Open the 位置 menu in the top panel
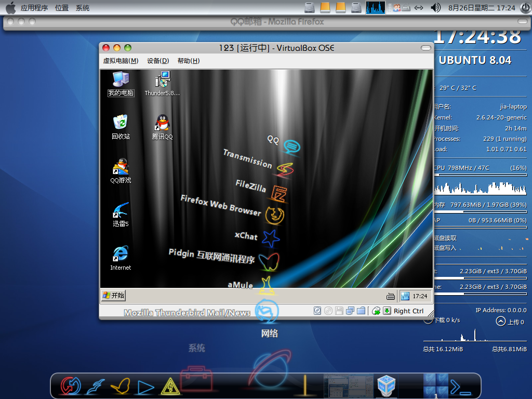 [x=62, y=8]
